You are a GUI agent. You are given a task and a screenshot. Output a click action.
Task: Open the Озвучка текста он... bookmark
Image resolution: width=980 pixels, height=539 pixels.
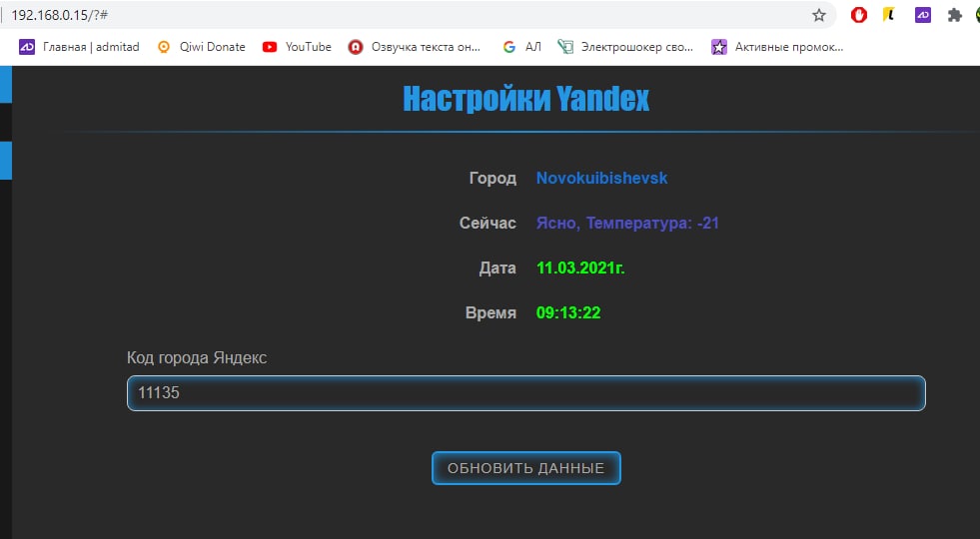(x=415, y=47)
